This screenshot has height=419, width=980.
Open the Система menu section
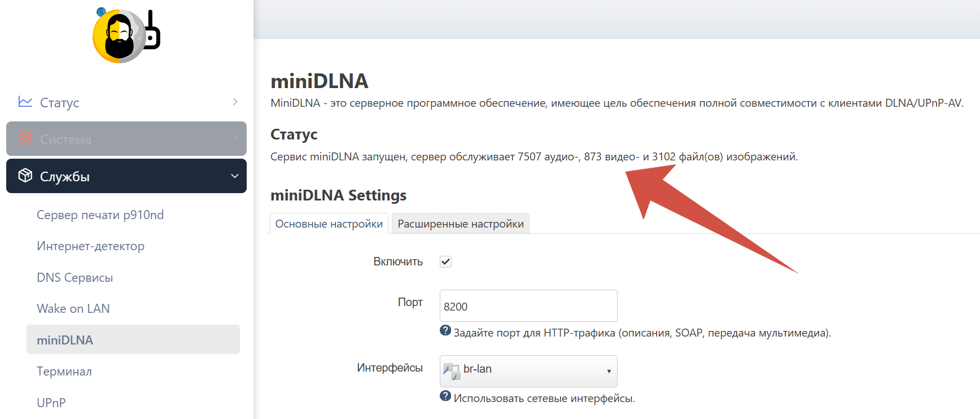(126, 138)
